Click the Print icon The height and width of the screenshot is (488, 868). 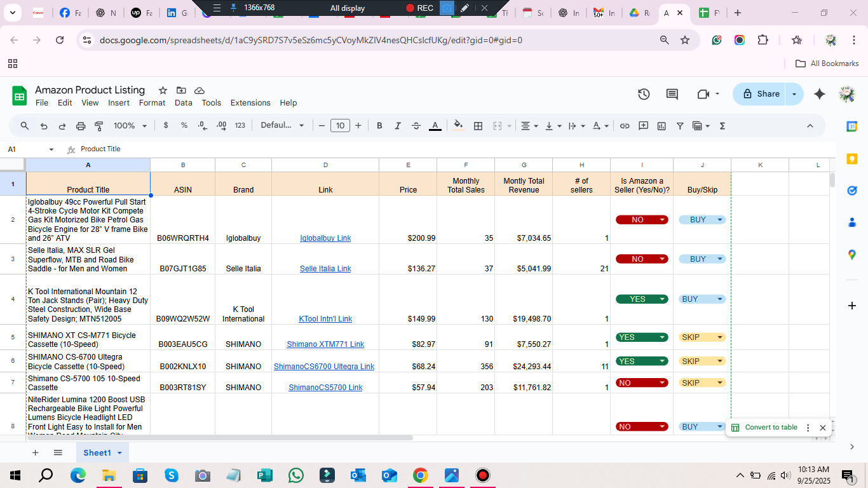(81, 126)
